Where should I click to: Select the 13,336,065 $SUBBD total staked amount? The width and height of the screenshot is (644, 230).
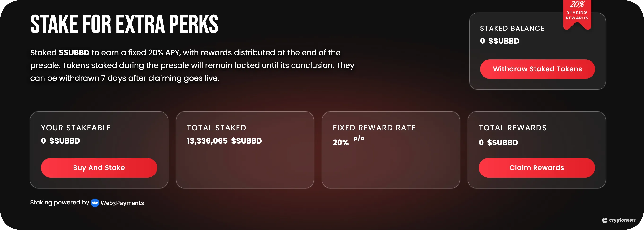pyautogui.click(x=224, y=141)
